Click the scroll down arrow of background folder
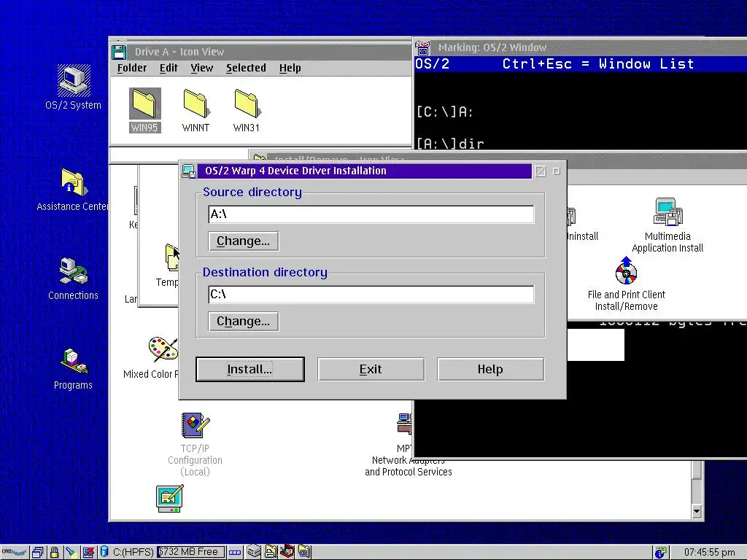Viewport: 747px width, 560px height. coord(697,511)
